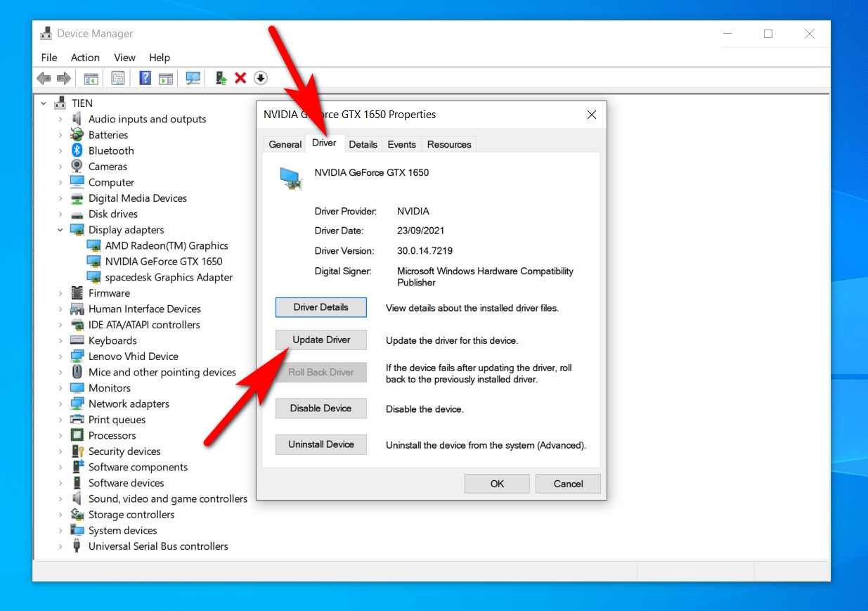Click the Back arrow in toolbar
The image size is (868, 611).
44,78
